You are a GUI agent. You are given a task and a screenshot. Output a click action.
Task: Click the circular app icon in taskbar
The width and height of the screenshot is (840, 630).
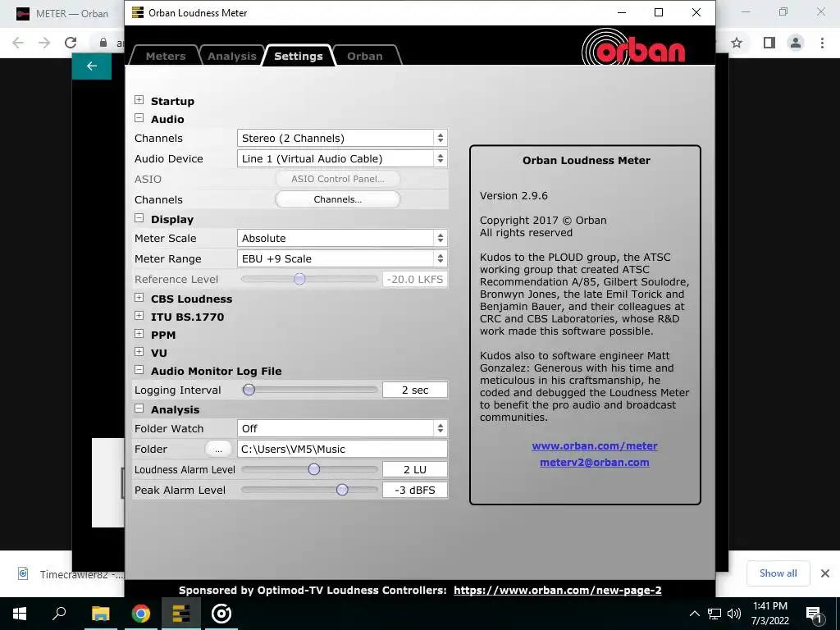tap(221, 614)
